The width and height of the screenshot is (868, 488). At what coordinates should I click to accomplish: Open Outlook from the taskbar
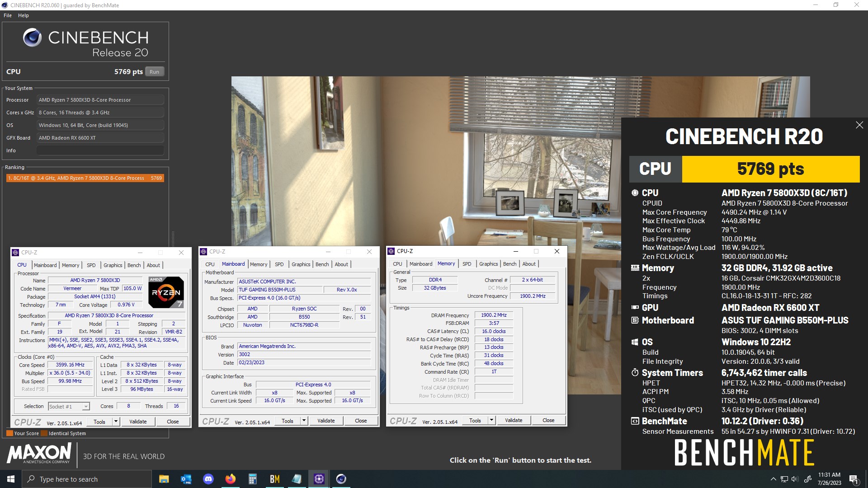click(x=186, y=479)
